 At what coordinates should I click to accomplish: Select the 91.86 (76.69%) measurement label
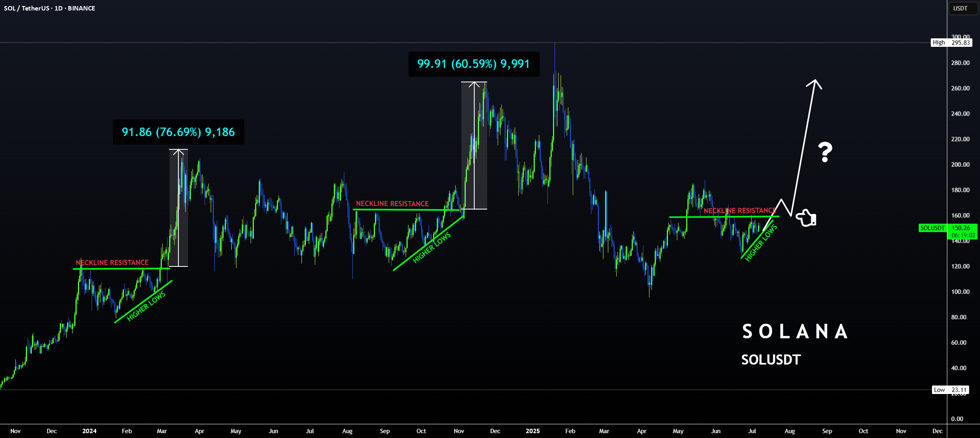[x=178, y=132]
